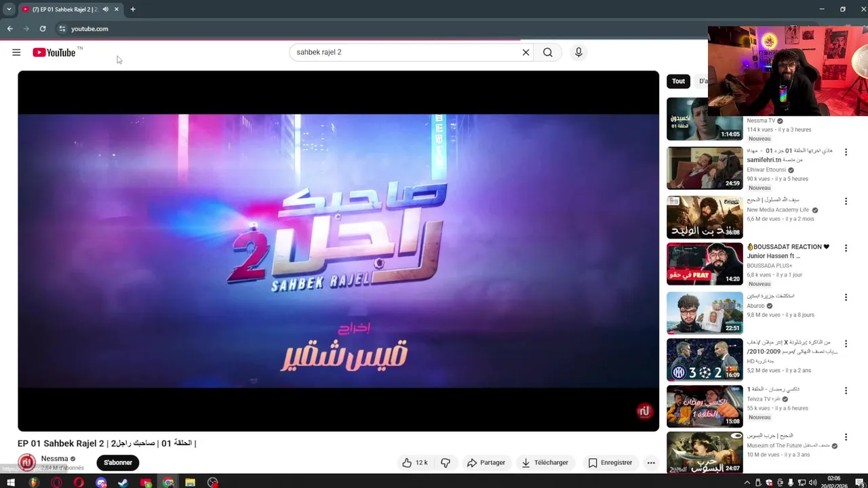Open options menu for Aburob video

pos(846,298)
